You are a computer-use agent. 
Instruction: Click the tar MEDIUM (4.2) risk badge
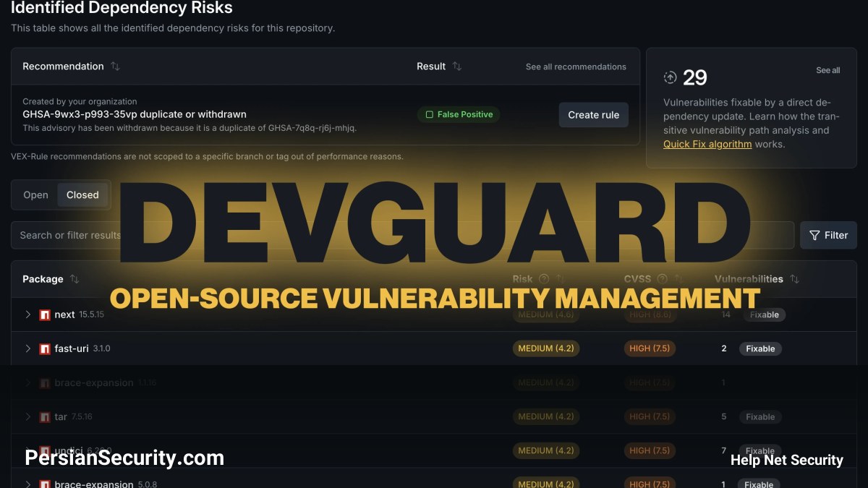[x=546, y=416]
